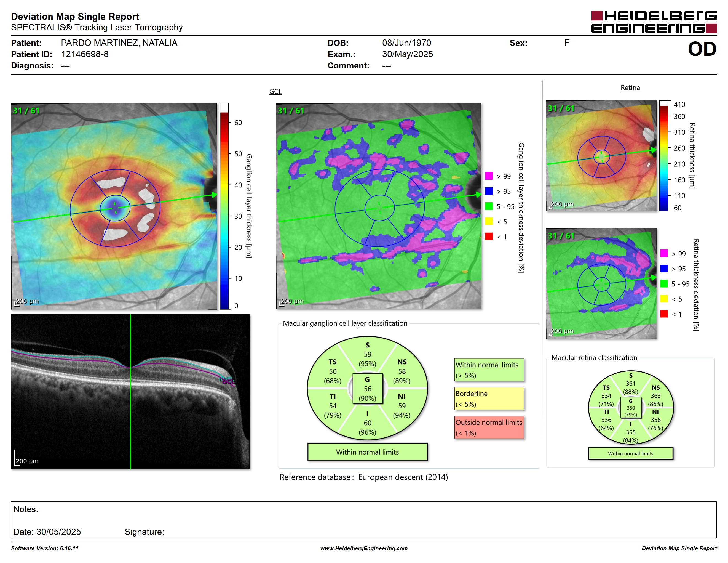Viewport: 728px width, 563px height.
Task: Click the GCL sector S value 59
Action: (x=367, y=354)
